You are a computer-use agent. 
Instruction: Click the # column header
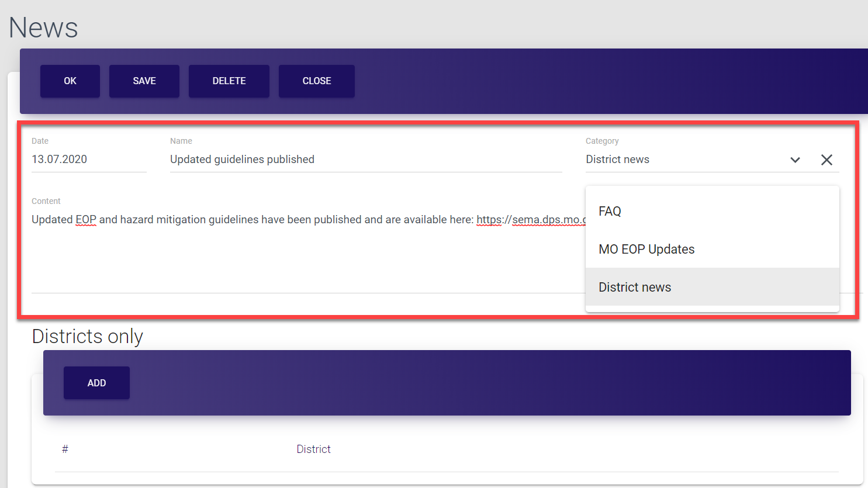tap(65, 449)
